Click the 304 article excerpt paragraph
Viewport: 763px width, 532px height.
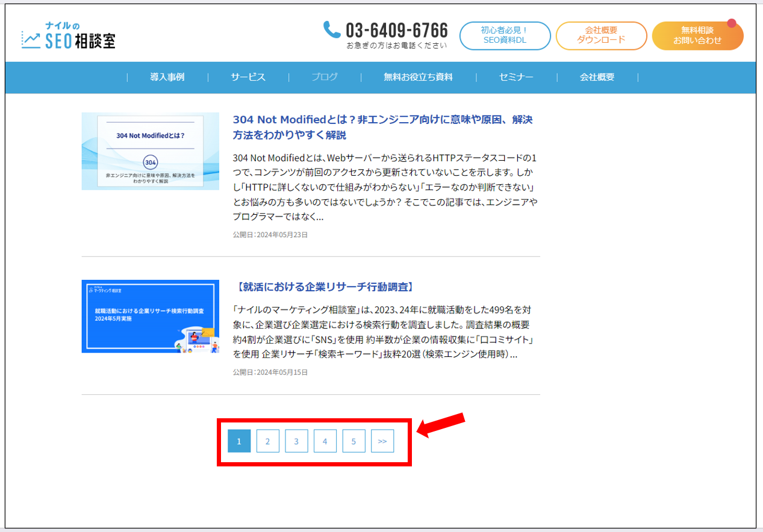(385, 187)
